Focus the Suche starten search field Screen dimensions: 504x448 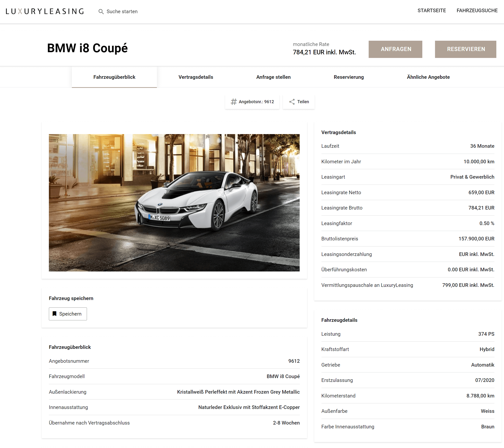pyautogui.click(x=122, y=11)
